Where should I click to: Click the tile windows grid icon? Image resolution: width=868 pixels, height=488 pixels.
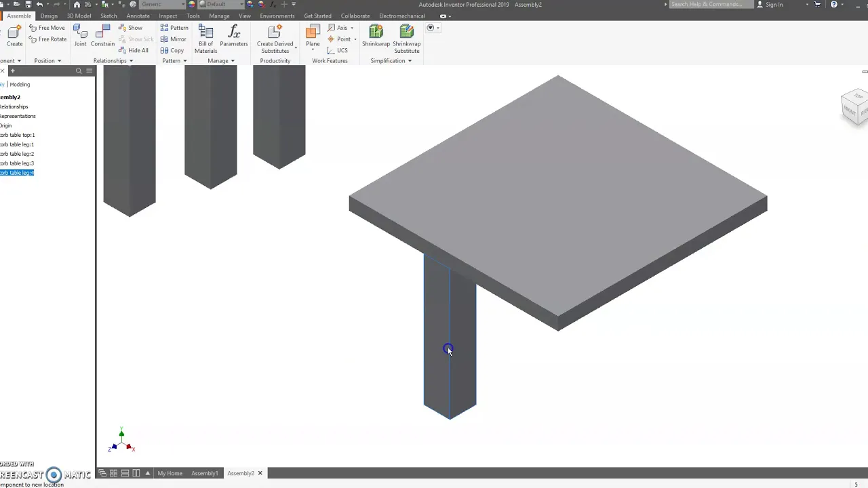[113, 473]
